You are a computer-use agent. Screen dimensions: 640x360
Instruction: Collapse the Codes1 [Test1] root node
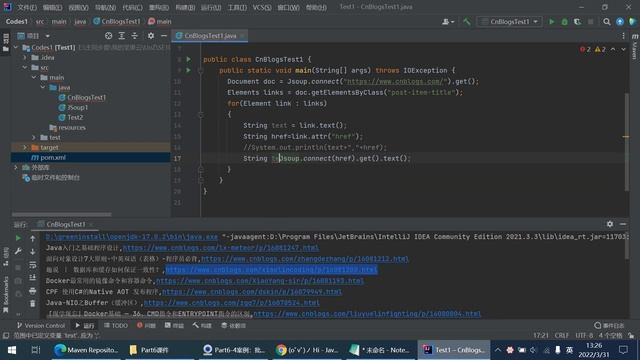16,48
